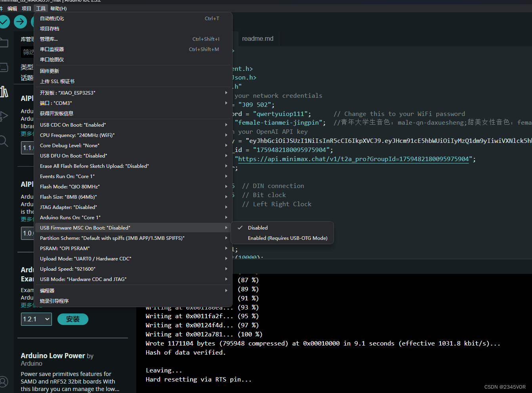Expand Flash Size 8MB submenu
Screen dimensions: 532x393
pos(133,197)
